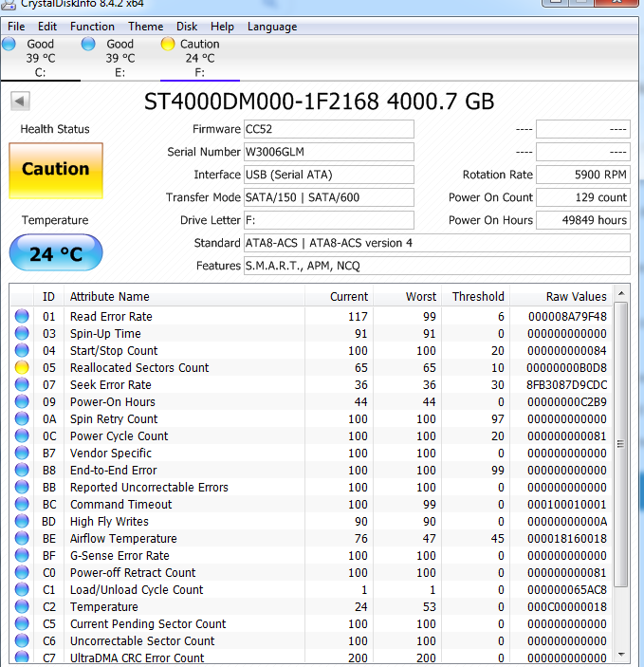Click the Power On Count value 129 count
Image resolution: width=644 pixels, height=667 pixels.
tap(582, 197)
